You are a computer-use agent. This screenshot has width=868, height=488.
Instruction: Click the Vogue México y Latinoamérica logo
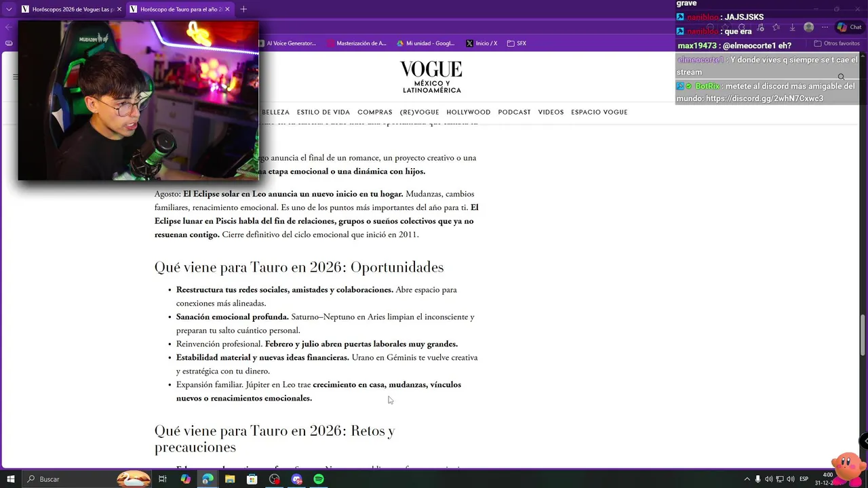(431, 77)
